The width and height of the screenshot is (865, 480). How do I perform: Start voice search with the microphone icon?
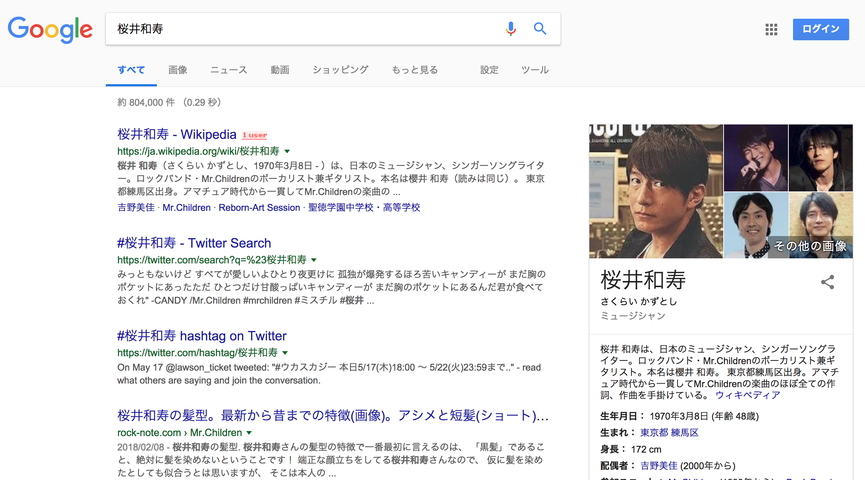(511, 29)
